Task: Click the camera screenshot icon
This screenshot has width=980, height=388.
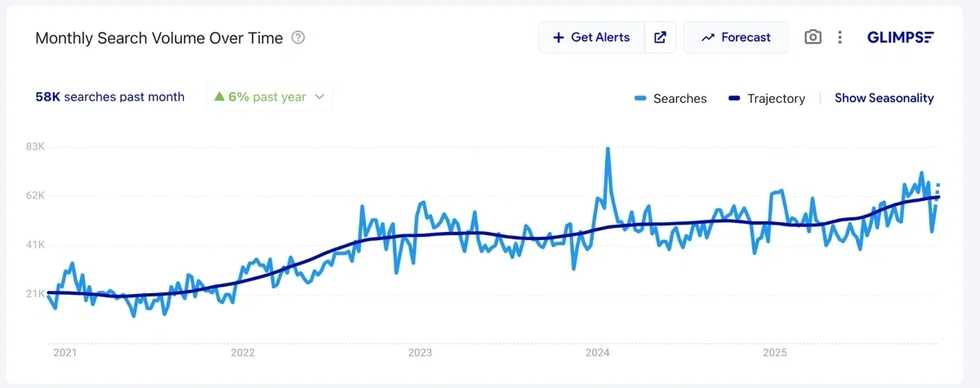Action: click(x=813, y=38)
